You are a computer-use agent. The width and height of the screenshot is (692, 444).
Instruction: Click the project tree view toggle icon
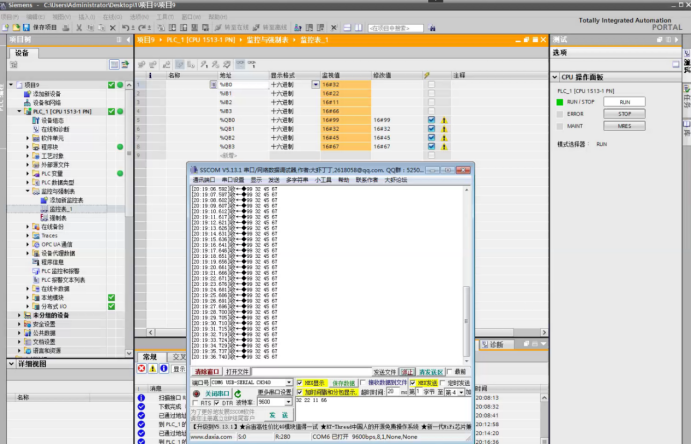114,65
